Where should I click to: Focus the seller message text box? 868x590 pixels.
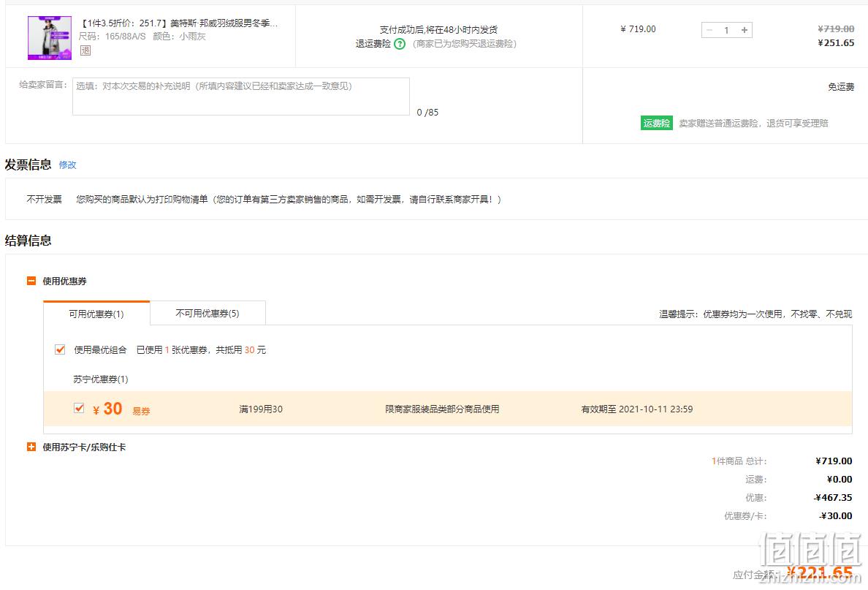click(241, 97)
